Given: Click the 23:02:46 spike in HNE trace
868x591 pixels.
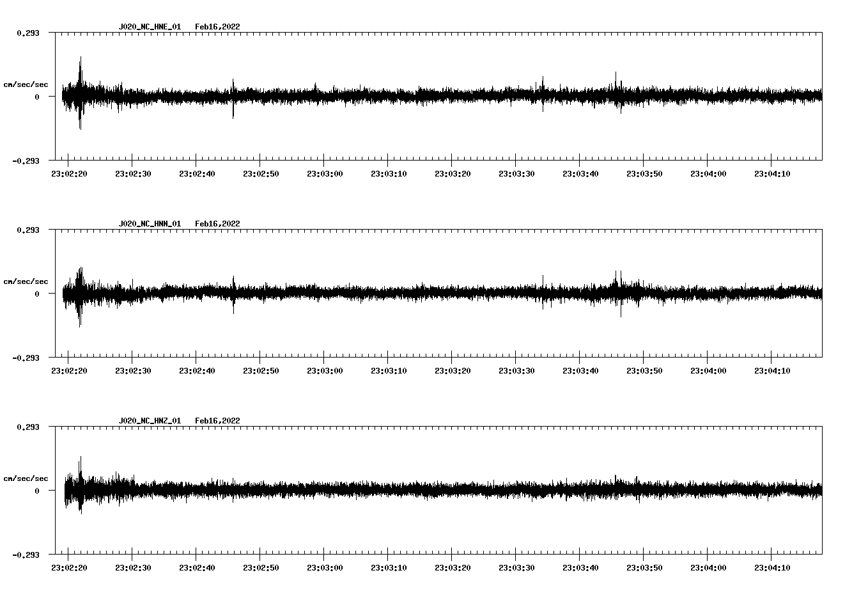Looking at the screenshot, I should (233, 98).
